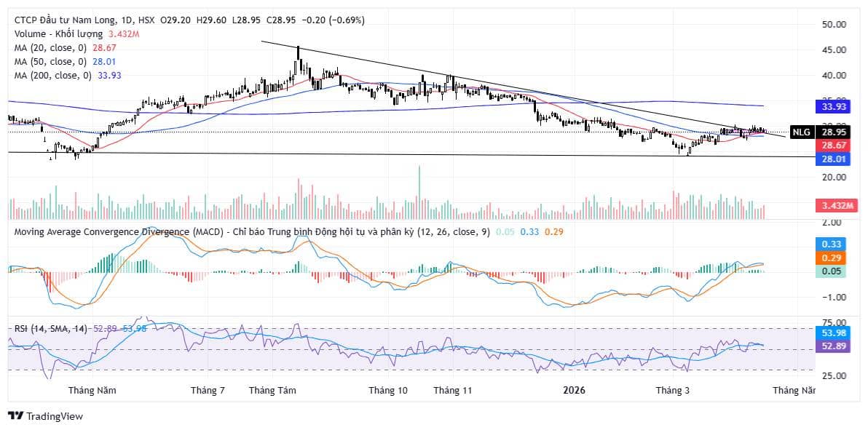The height and width of the screenshot is (430, 868).
Task: Click the black 28.95 current price label
Action: pyautogui.click(x=833, y=132)
